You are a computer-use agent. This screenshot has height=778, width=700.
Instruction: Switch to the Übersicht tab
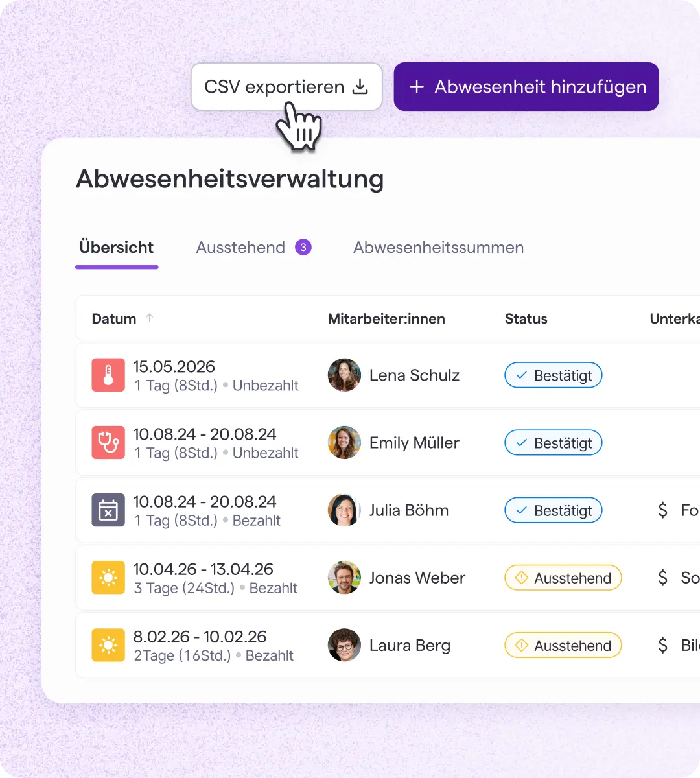coord(117,248)
